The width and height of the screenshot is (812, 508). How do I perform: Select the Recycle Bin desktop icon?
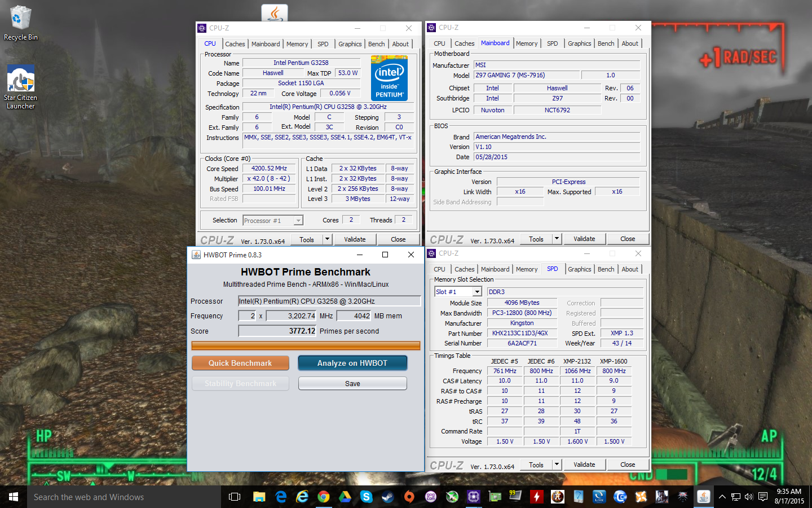(x=21, y=23)
